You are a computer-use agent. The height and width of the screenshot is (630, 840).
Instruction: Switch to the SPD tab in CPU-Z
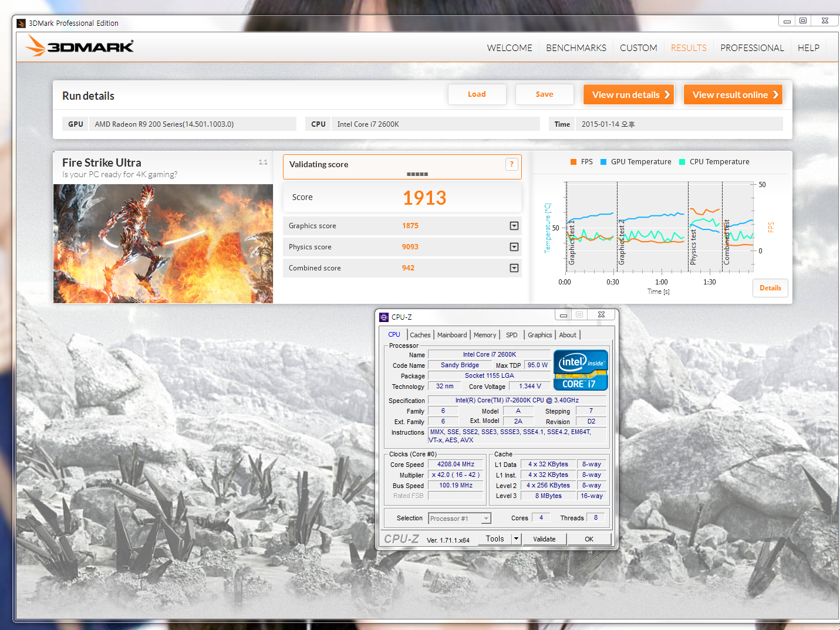pyautogui.click(x=512, y=335)
